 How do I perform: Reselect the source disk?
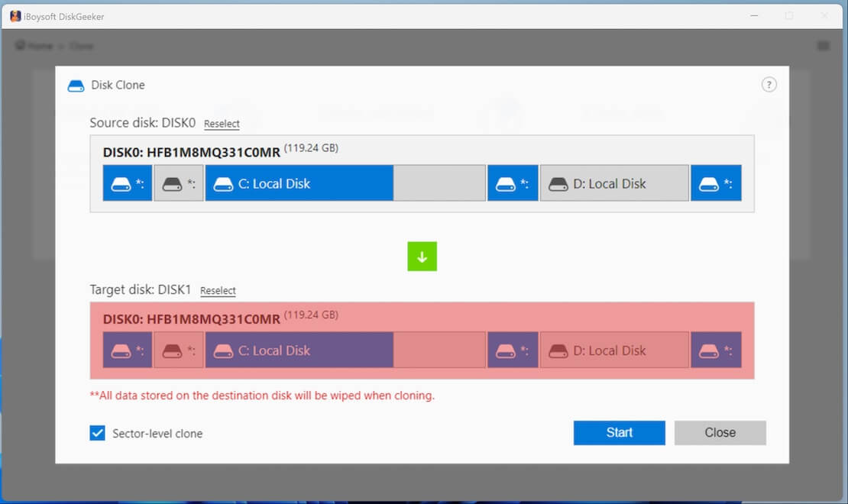point(222,123)
